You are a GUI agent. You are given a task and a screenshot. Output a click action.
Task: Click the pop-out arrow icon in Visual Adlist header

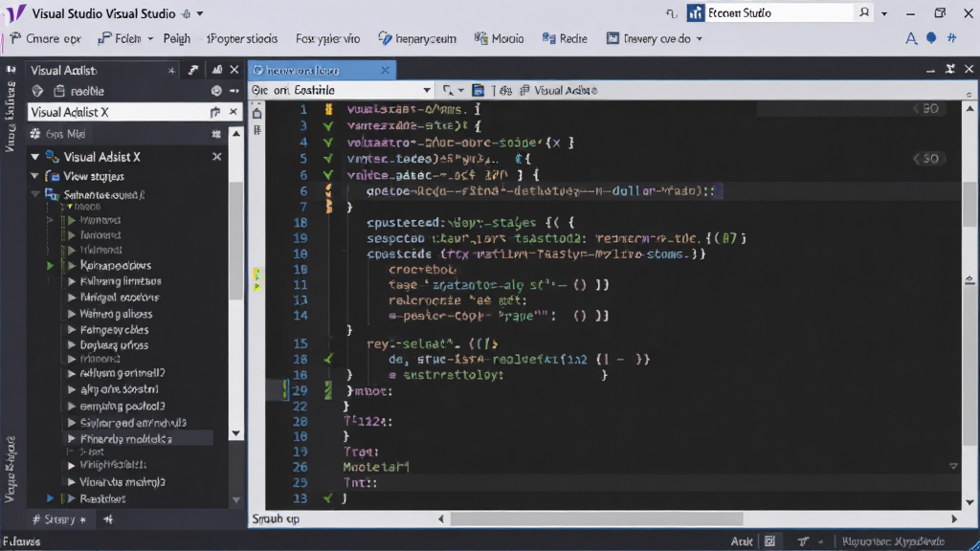pyautogui.click(x=193, y=70)
